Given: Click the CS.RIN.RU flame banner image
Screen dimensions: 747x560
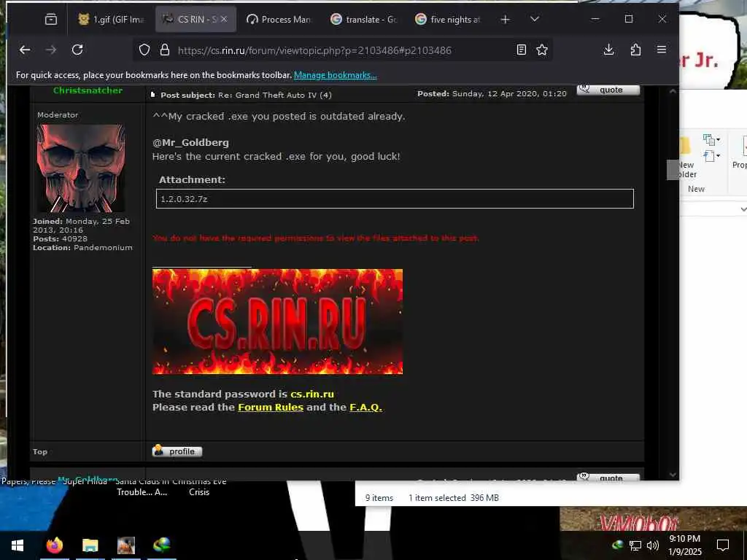Looking at the screenshot, I should [x=277, y=322].
